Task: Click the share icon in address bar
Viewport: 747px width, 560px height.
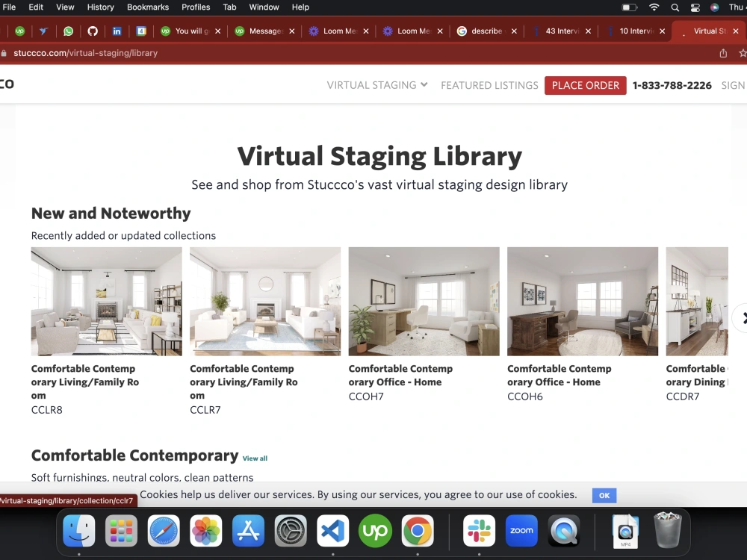Action: pos(723,53)
